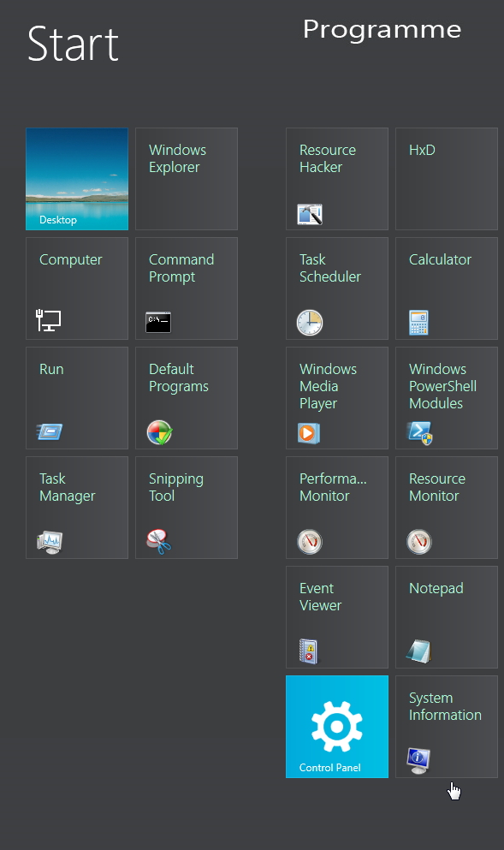Image resolution: width=504 pixels, height=850 pixels.
Task: Select the Command Prompt label text
Action: coord(181,268)
